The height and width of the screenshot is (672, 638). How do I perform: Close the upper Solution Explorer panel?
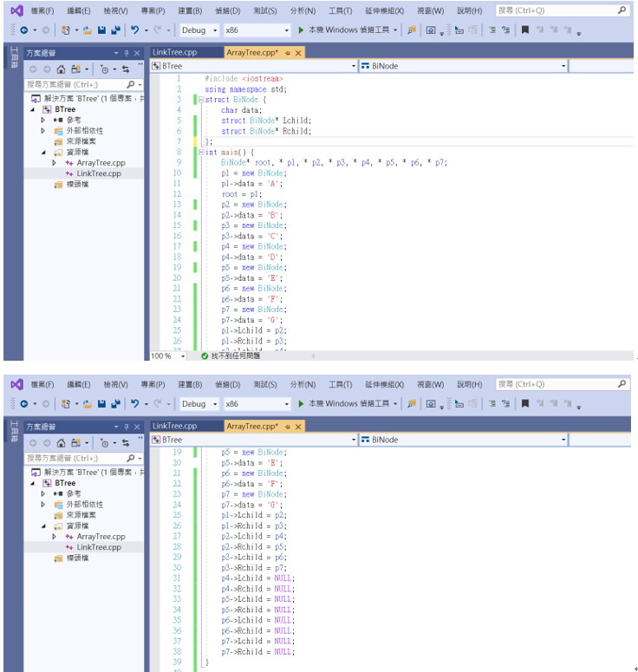click(137, 53)
